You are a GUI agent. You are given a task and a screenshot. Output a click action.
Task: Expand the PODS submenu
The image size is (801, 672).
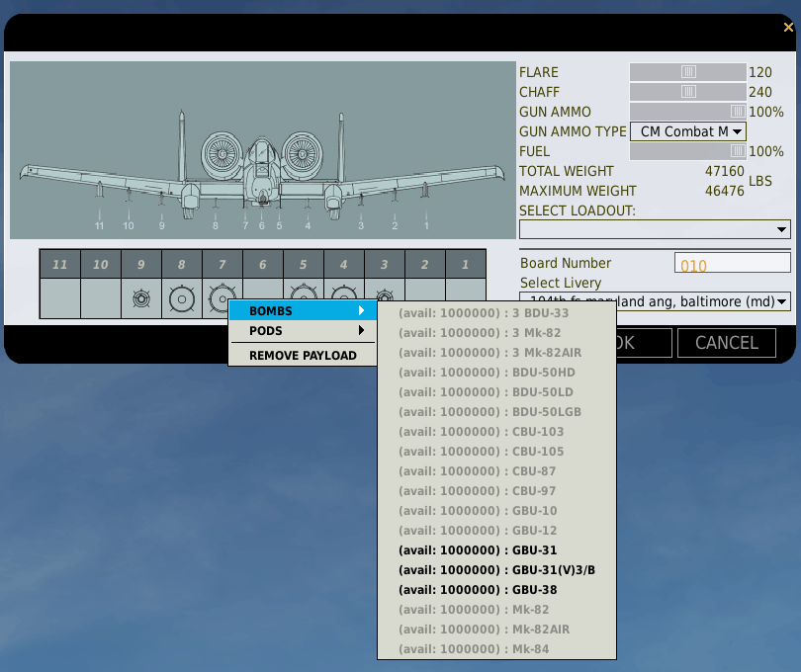click(302, 331)
